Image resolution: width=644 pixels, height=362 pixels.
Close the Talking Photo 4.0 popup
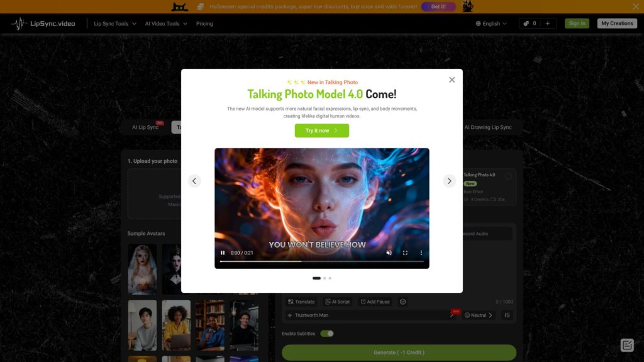pyautogui.click(x=452, y=80)
